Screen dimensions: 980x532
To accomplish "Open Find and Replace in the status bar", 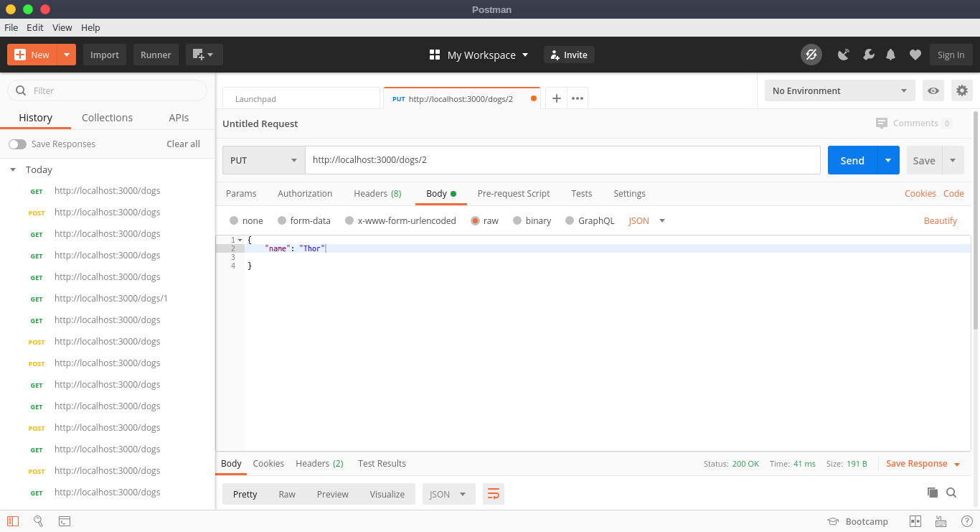I will [39, 521].
